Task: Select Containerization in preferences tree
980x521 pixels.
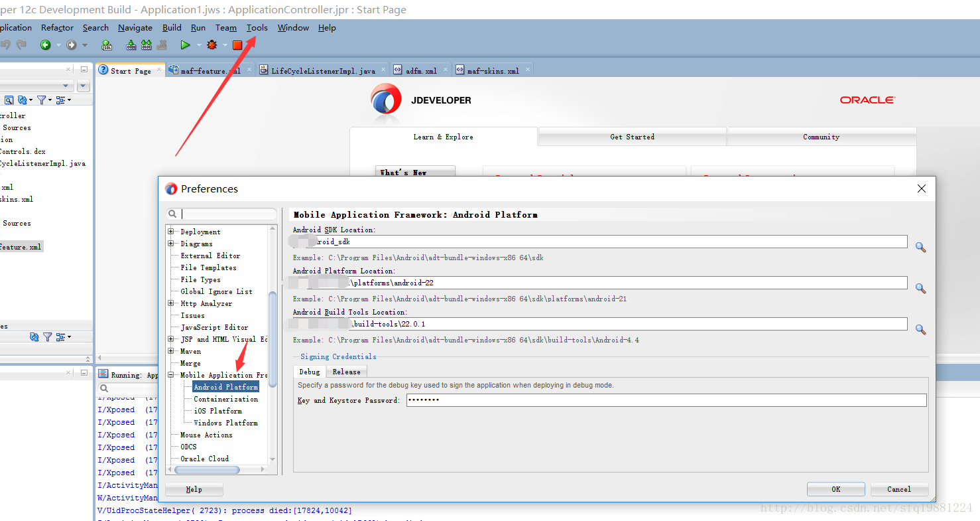Action: click(226, 399)
